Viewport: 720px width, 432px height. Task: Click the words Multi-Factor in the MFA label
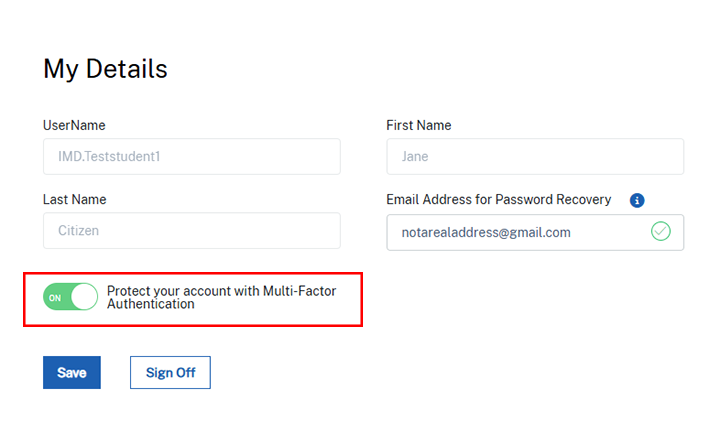pyautogui.click(x=300, y=290)
